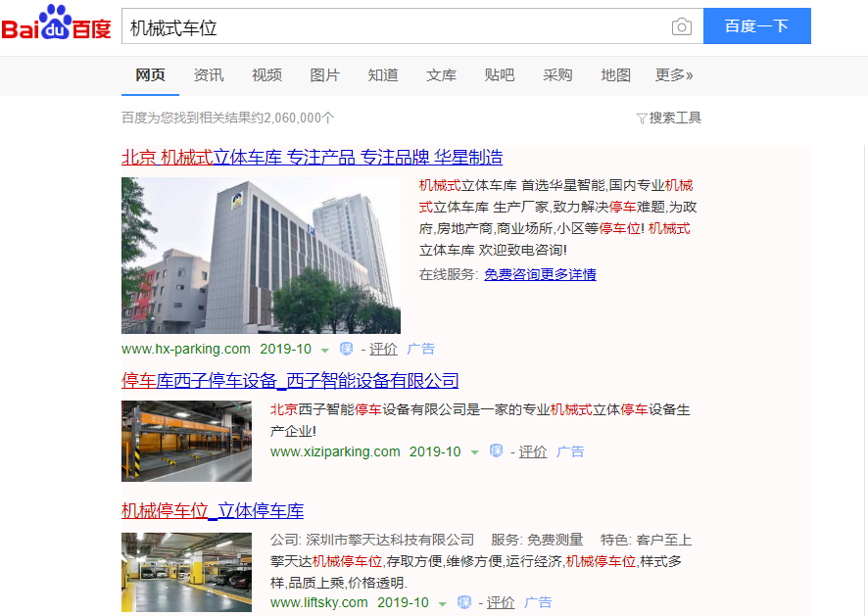
Task: Click 评价 on hx-parking result
Action: click(x=383, y=349)
